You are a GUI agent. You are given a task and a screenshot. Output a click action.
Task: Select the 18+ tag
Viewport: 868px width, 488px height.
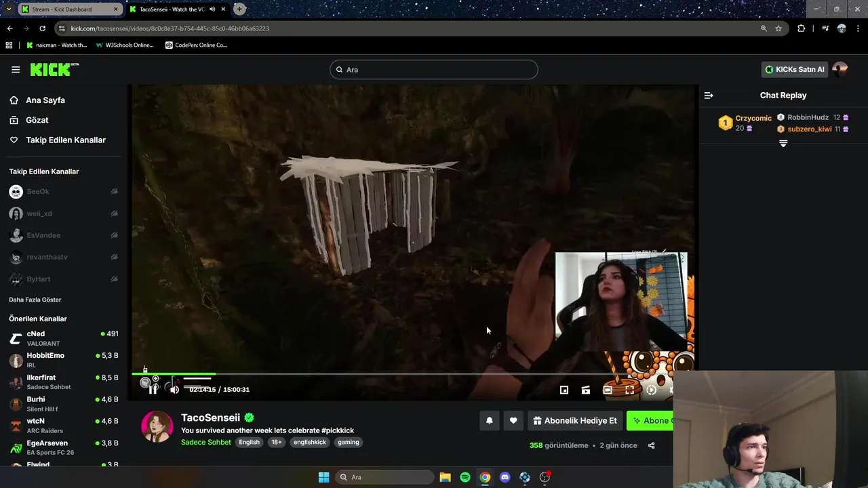pos(276,442)
